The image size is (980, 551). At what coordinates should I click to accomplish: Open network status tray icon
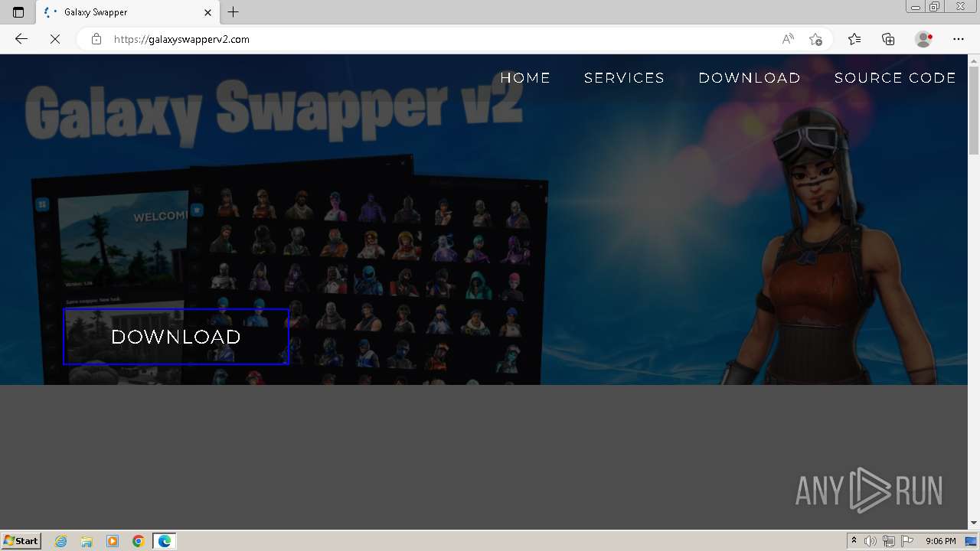(888, 541)
